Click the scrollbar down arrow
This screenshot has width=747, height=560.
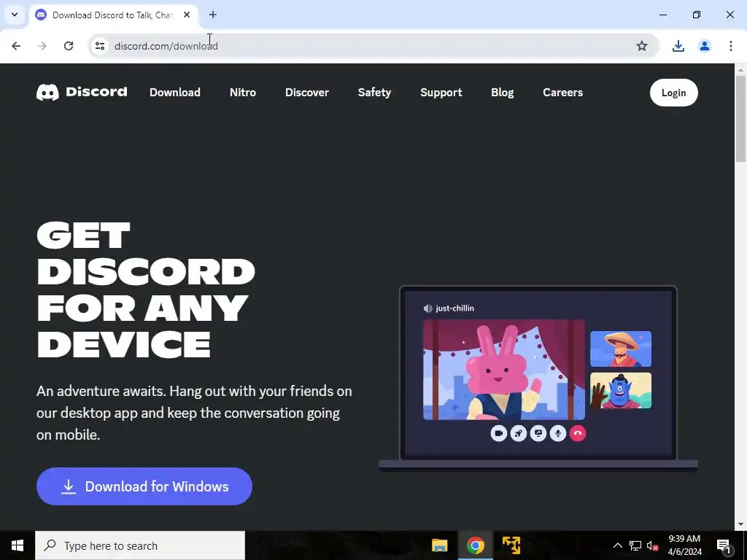[740, 524]
